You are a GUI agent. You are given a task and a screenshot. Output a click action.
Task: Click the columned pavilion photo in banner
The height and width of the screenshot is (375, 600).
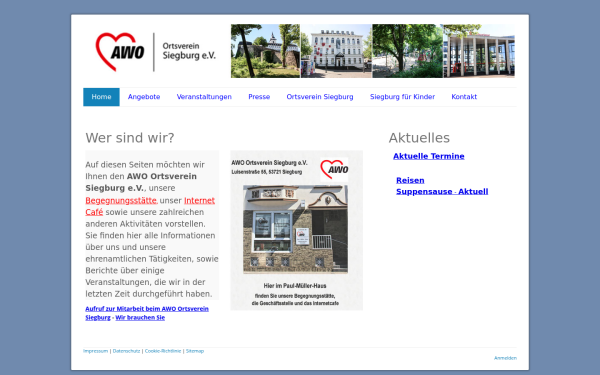[x=479, y=51]
